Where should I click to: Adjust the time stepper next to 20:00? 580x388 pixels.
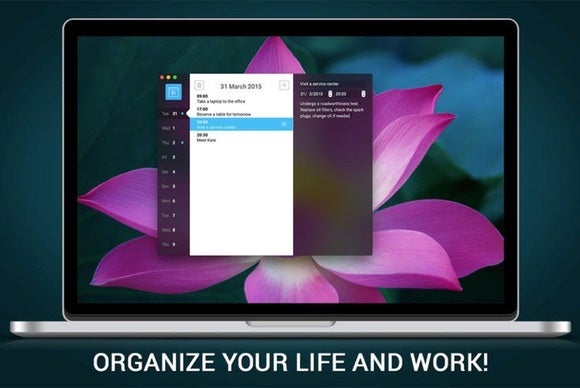tap(363, 94)
